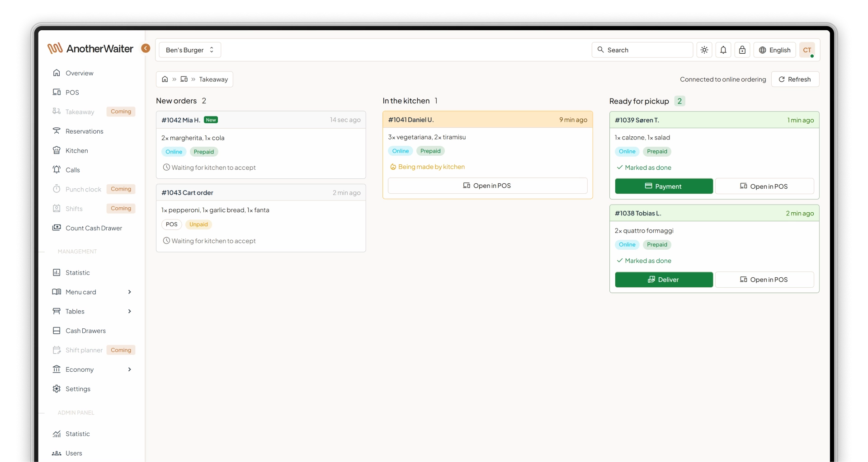Click the Ready for pickup count badge

(x=679, y=101)
